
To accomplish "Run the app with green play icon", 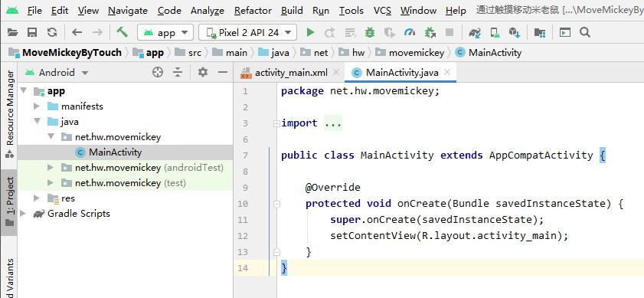I will (x=310, y=32).
